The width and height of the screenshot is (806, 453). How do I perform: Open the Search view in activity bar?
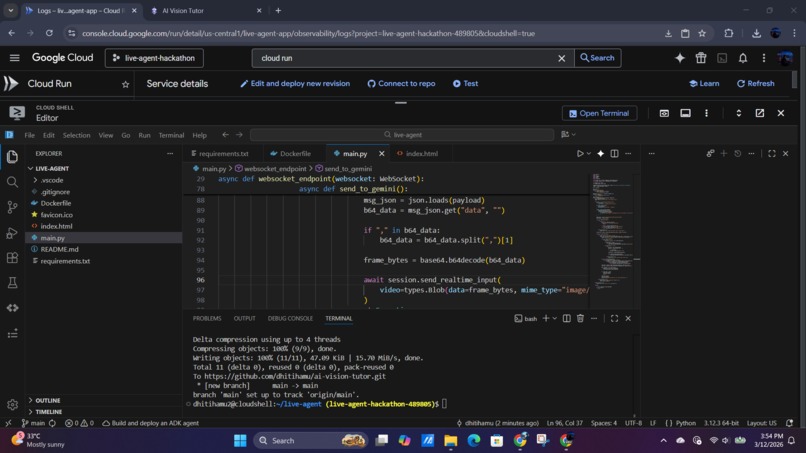(12, 182)
